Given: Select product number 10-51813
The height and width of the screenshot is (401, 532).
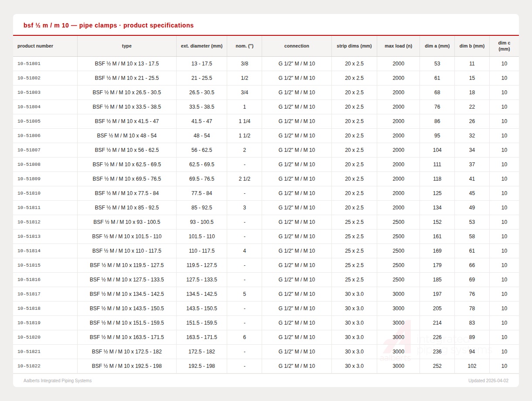Looking at the screenshot, I should [x=29, y=236].
